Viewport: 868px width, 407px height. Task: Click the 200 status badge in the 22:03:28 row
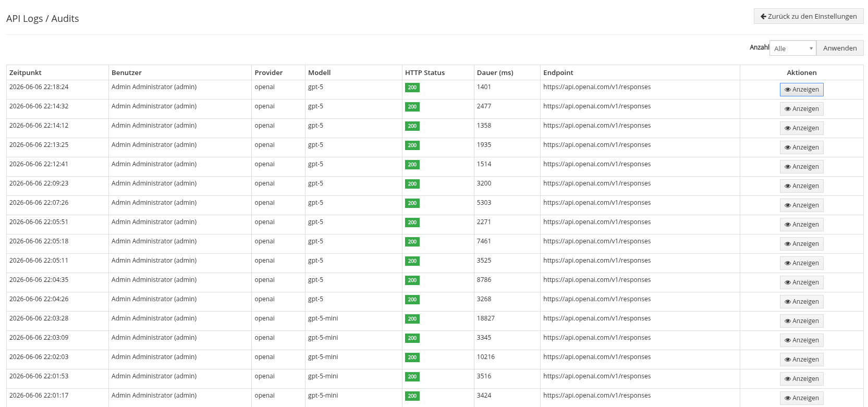[412, 319]
